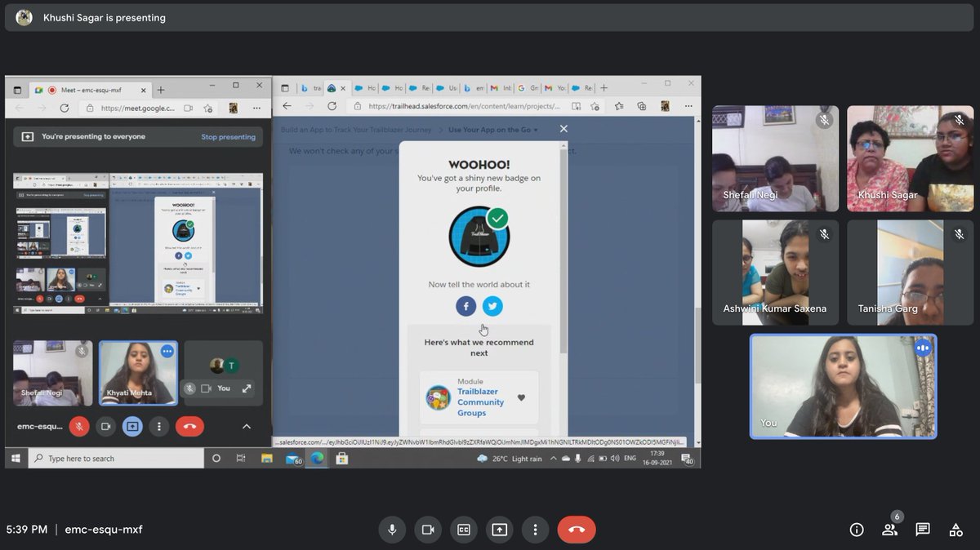This screenshot has width=980, height=550.
Task: Click the highlighted present button in the shared Meet window
Action: (131, 426)
